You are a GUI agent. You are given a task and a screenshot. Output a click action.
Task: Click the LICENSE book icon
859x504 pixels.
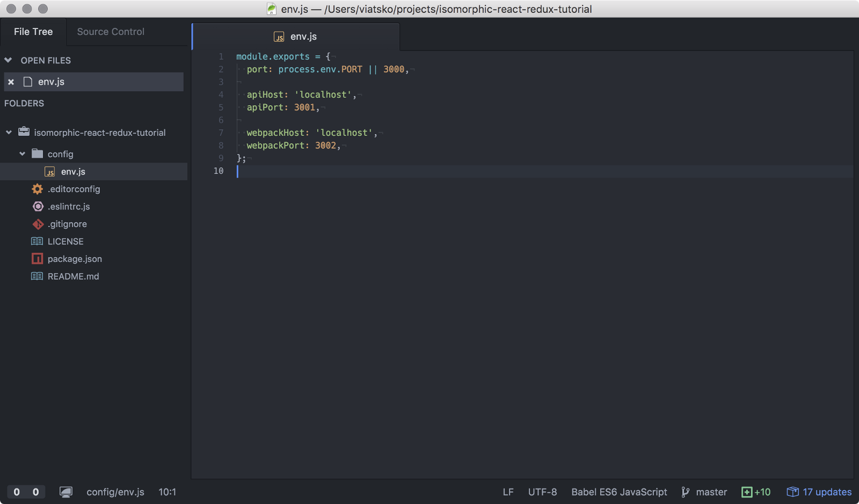click(x=37, y=242)
